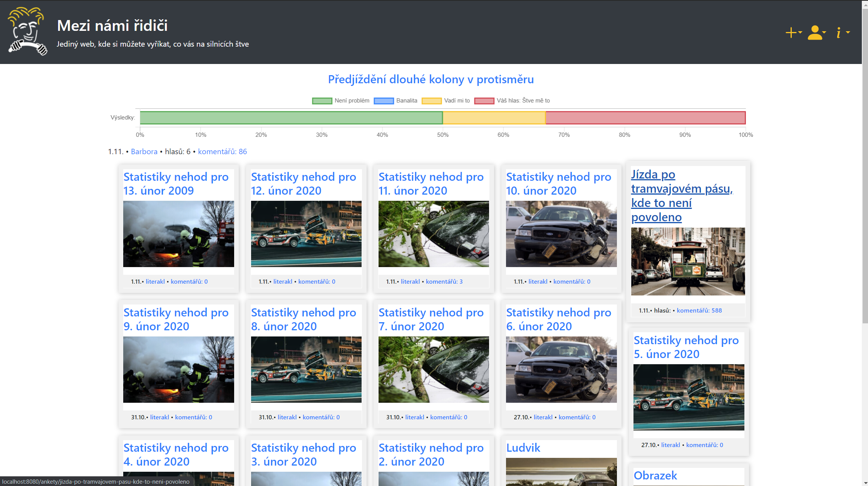
Task: Open Statistiky nehod pro 13. únor 2009
Action: [x=176, y=183]
